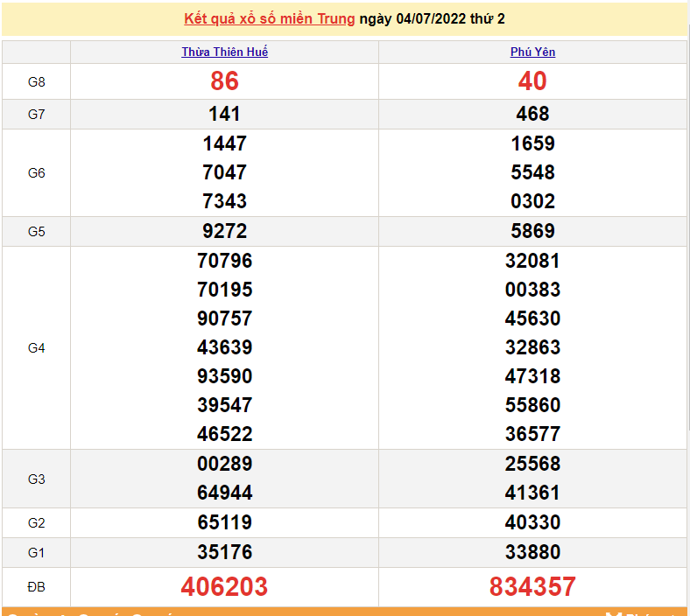Click Phú Yên G1 number 33880
Viewport: 690px width, 616px height.
[x=532, y=552]
